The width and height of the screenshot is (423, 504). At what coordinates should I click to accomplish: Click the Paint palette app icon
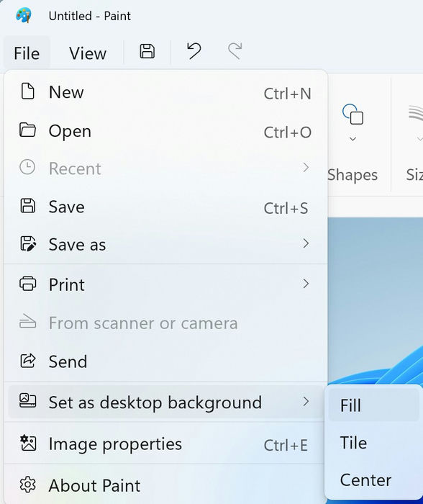click(24, 15)
